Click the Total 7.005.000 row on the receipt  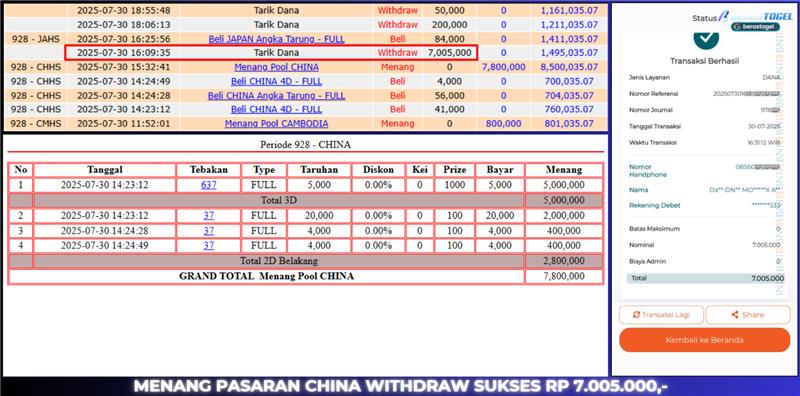coord(706,278)
